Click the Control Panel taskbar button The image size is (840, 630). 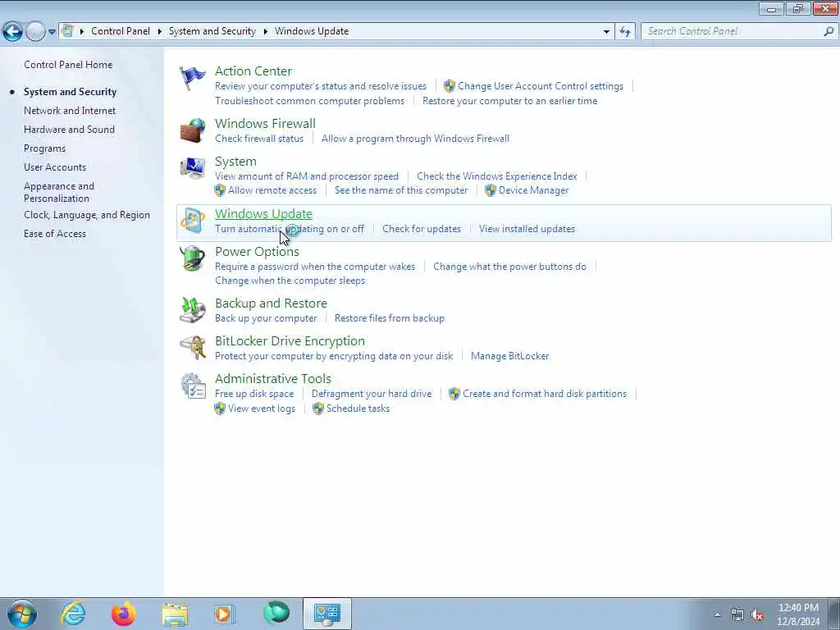pyautogui.click(x=326, y=614)
